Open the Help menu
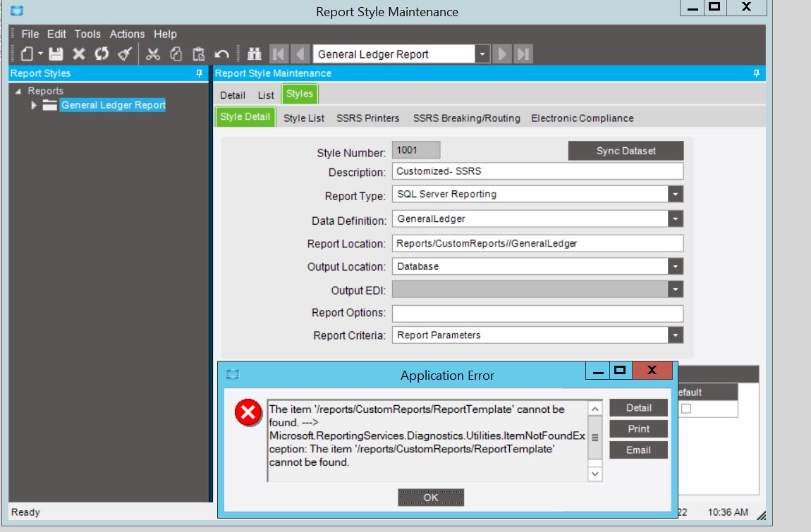 165,34
